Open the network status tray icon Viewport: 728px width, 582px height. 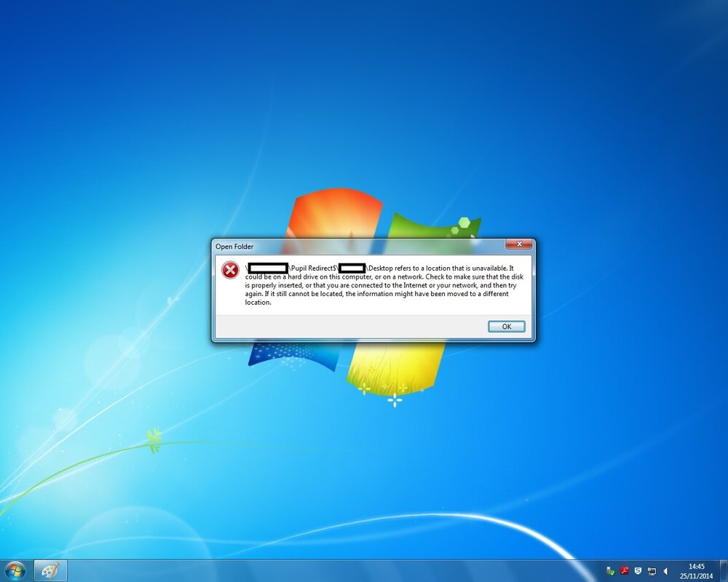pyautogui.click(x=652, y=571)
